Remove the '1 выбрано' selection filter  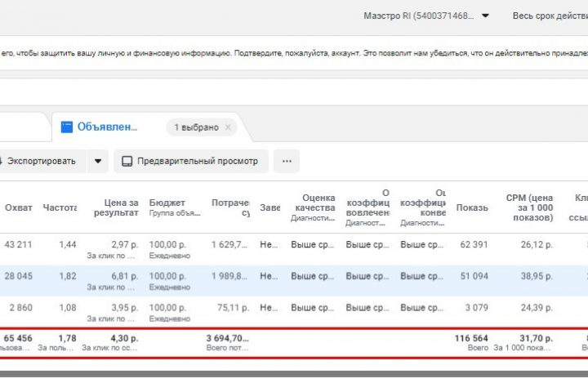228,127
